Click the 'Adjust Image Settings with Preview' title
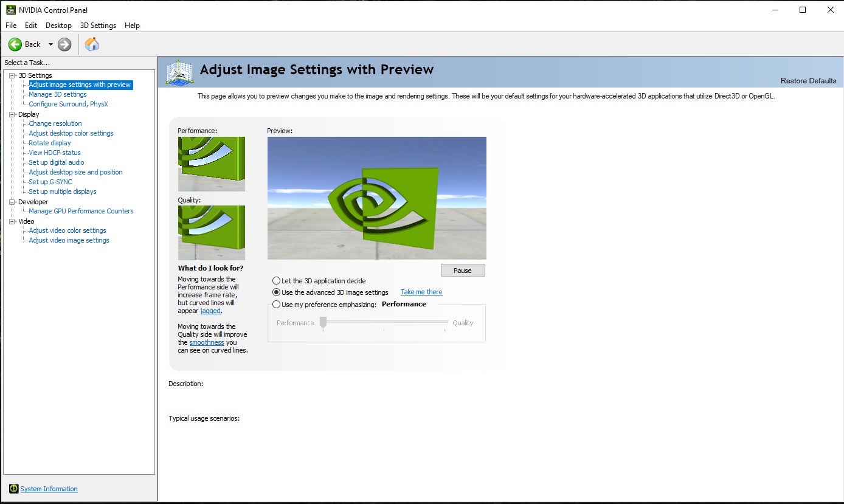This screenshot has height=504, width=844. pyautogui.click(x=317, y=70)
